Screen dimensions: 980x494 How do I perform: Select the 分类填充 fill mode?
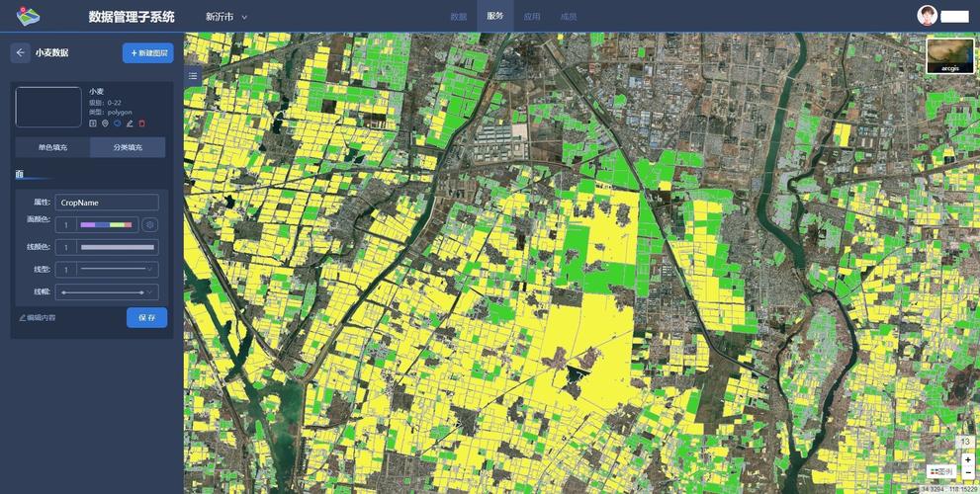(128, 147)
